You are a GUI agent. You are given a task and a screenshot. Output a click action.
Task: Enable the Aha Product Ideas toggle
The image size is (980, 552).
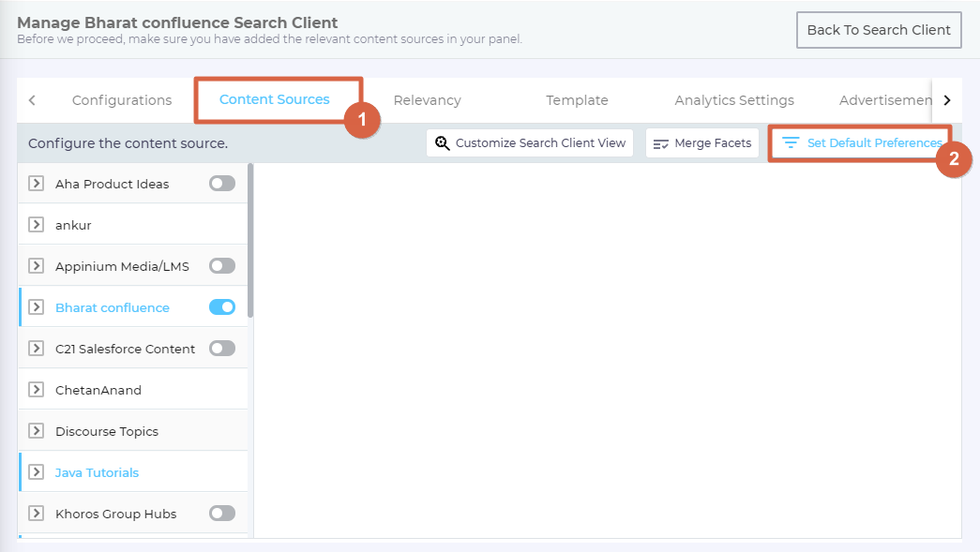[222, 184]
